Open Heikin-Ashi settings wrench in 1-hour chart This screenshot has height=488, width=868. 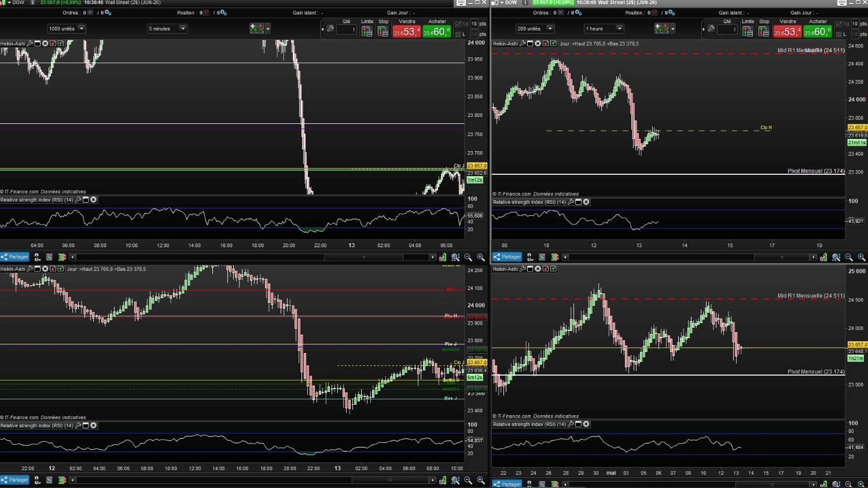523,43
